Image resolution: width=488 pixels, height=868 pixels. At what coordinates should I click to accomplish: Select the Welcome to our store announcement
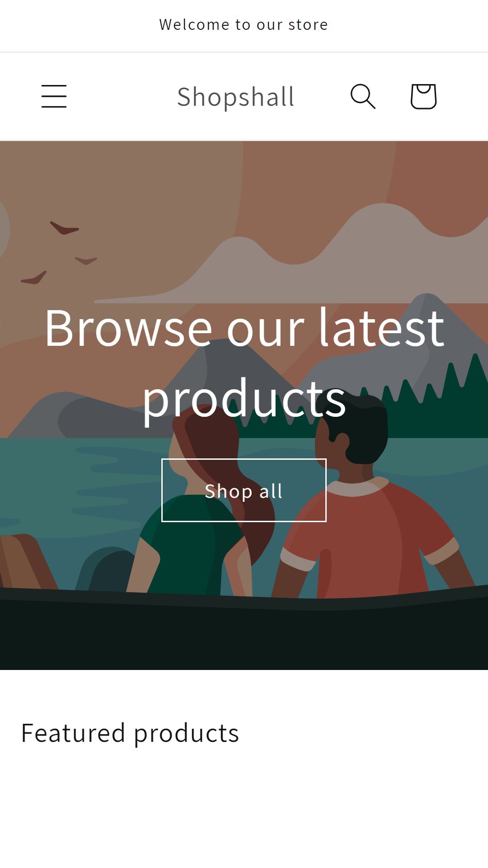[244, 24]
